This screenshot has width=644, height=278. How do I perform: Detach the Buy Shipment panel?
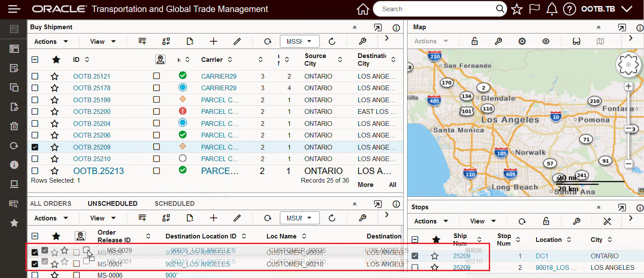tap(377, 27)
